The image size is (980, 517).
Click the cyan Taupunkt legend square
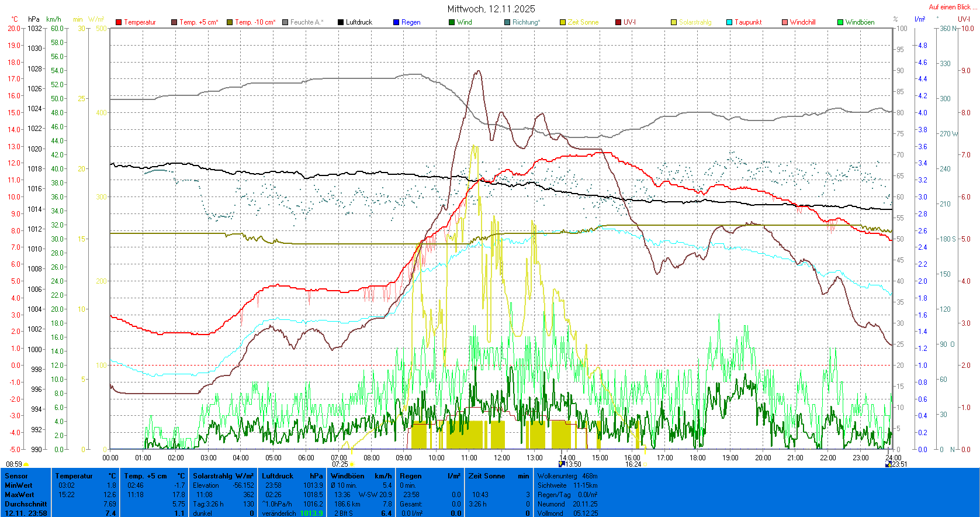point(729,22)
